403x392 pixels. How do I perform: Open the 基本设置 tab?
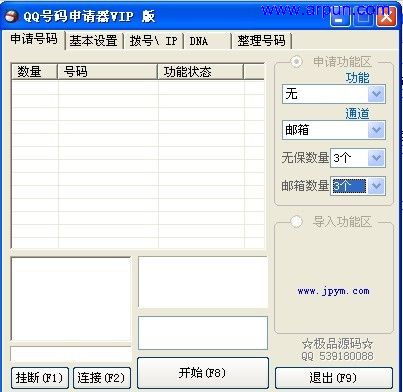coord(93,41)
